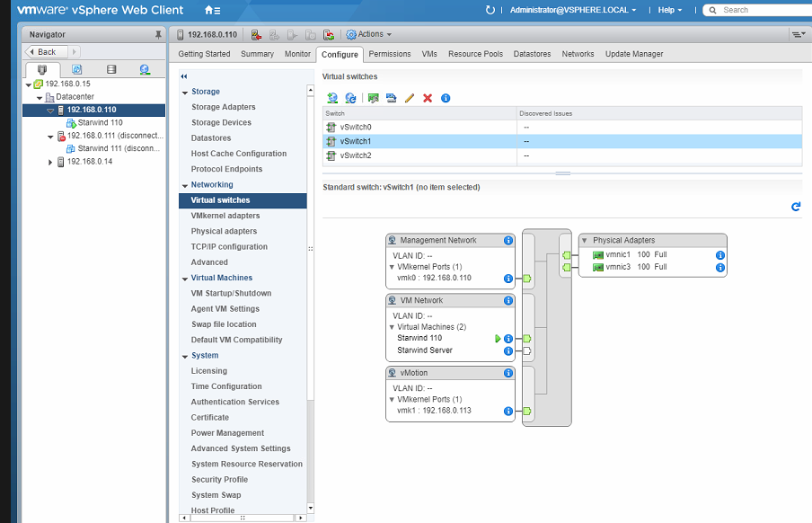Open the Actions dropdown menu

(368, 34)
